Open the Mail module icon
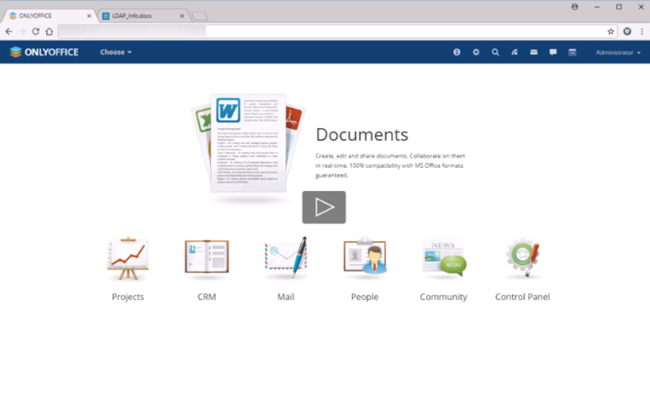This screenshot has height=407, width=650. [x=286, y=257]
